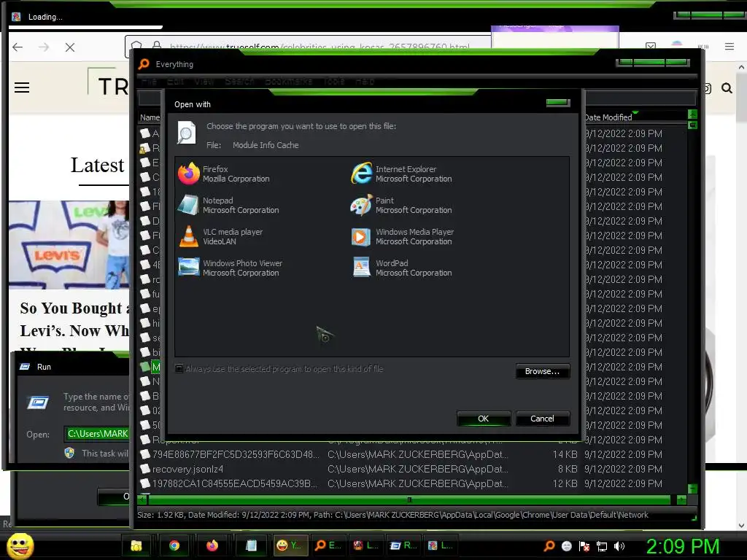Viewport: 747px width, 560px height.
Task: Select Internet Explorer to open the file
Action: (402, 174)
